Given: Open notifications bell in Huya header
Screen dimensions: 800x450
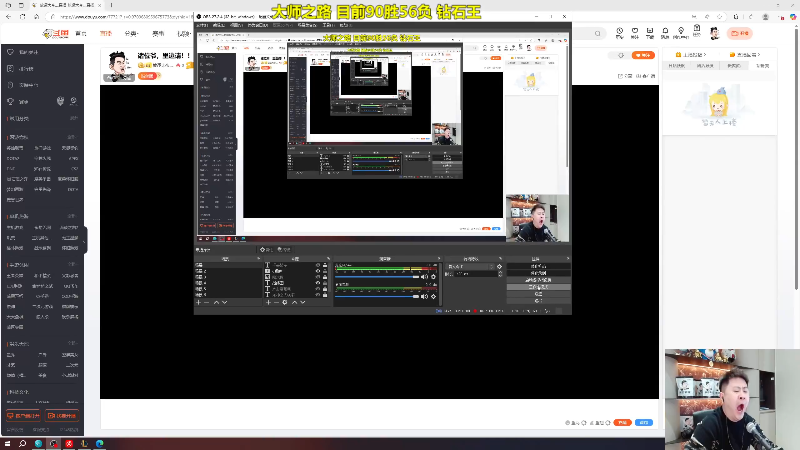Looking at the screenshot, I should [665, 33].
